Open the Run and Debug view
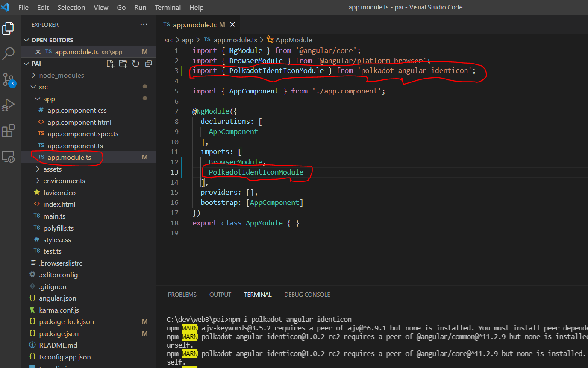 click(x=8, y=105)
